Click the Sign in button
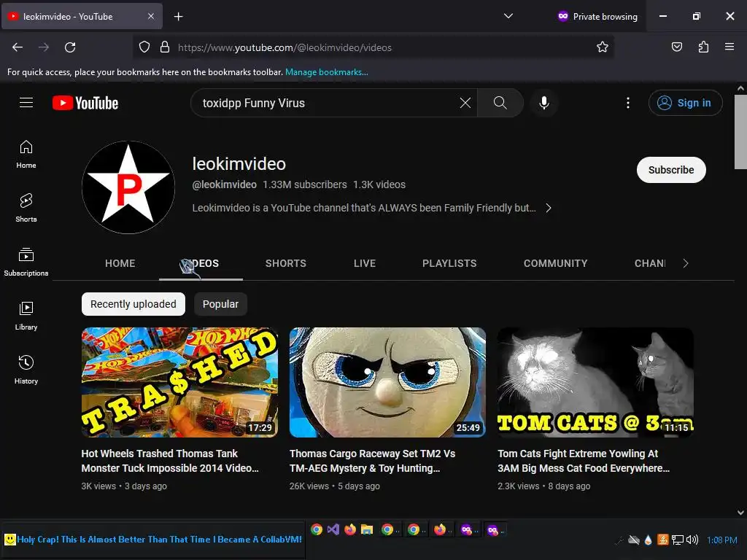Screen dimensions: 747x560 tap(685, 103)
